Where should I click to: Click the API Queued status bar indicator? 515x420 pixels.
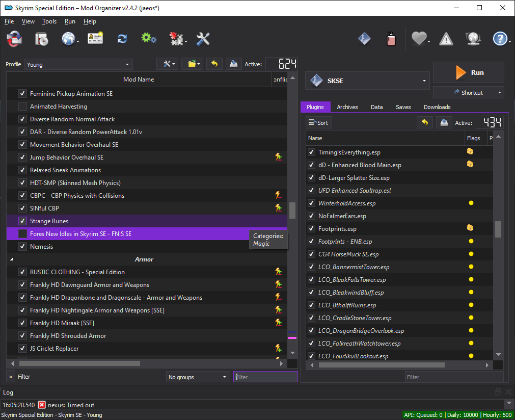click(458, 415)
